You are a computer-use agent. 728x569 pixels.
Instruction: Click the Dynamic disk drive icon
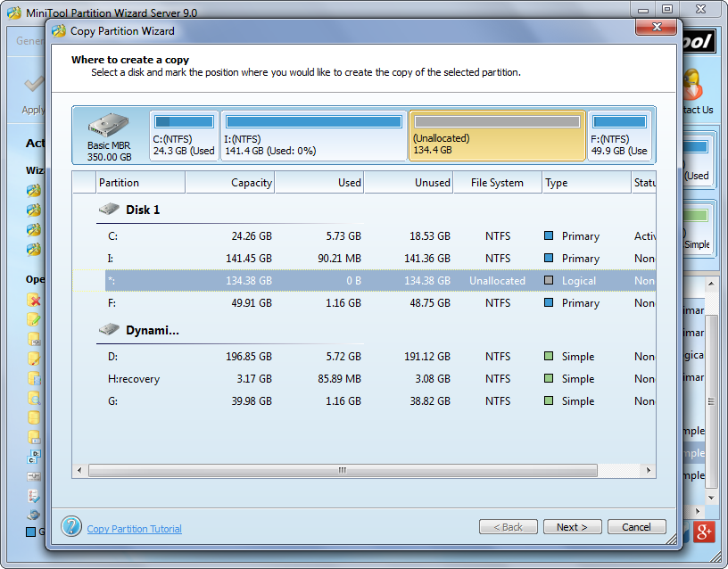pyautogui.click(x=109, y=329)
